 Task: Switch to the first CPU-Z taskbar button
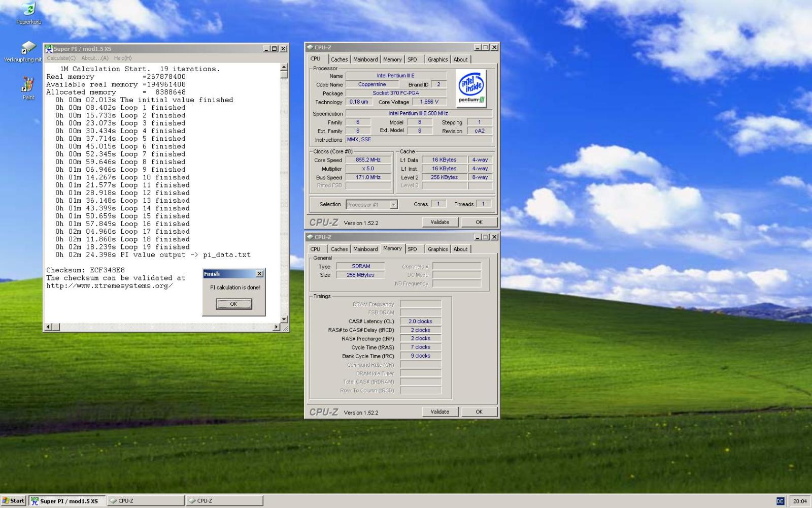point(146,501)
